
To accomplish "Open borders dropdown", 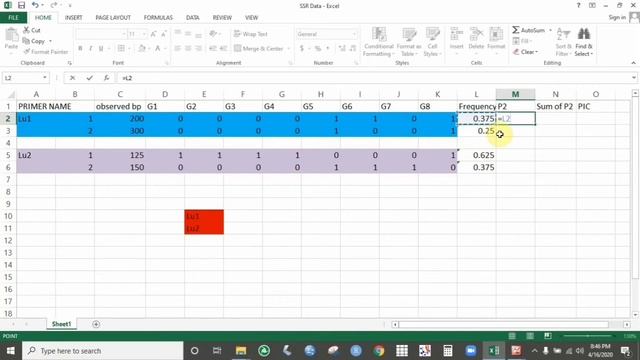I will click(x=129, y=49).
